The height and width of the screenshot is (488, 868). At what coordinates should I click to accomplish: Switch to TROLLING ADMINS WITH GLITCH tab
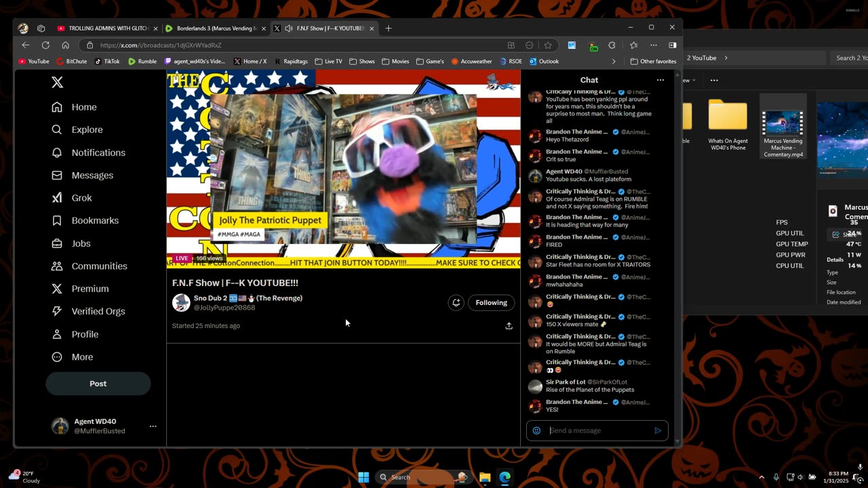pos(107,28)
